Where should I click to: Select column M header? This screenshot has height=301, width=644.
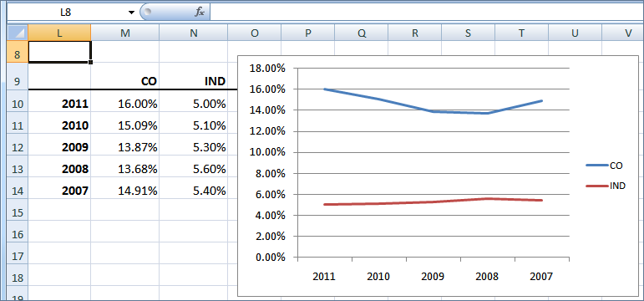coord(124,33)
